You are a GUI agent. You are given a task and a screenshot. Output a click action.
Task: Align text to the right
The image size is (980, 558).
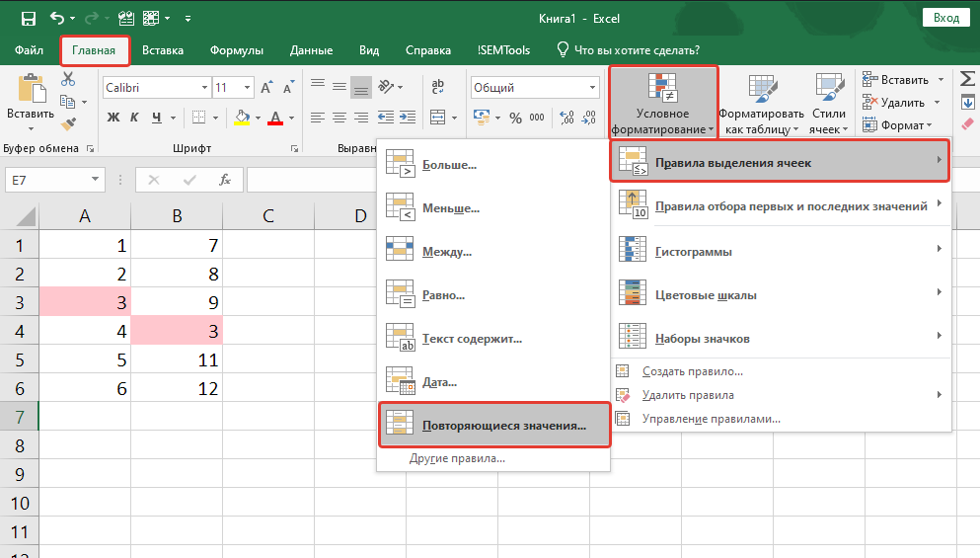(361, 117)
